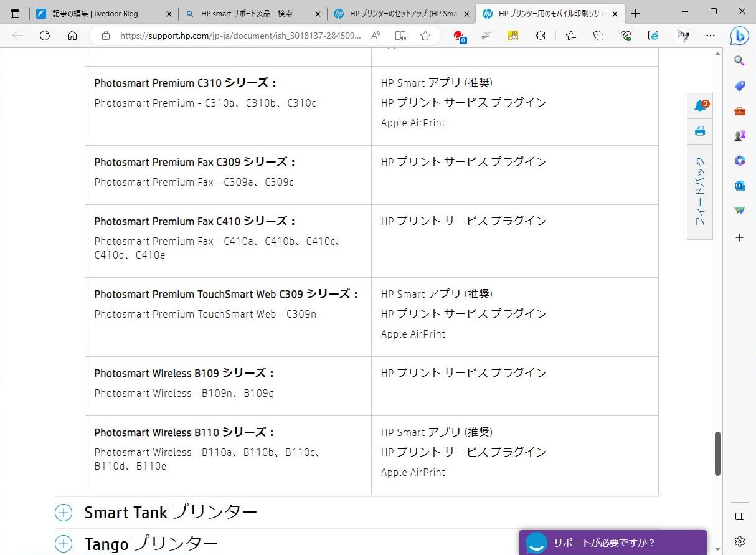756x555 pixels.
Task: Select Photosmart Premium Fax C309 シリーズ heading
Action: [195, 162]
